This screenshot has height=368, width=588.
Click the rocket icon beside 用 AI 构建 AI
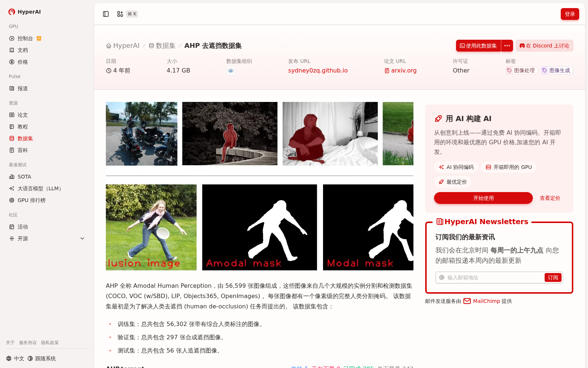pyautogui.click(x=438, y=118)
